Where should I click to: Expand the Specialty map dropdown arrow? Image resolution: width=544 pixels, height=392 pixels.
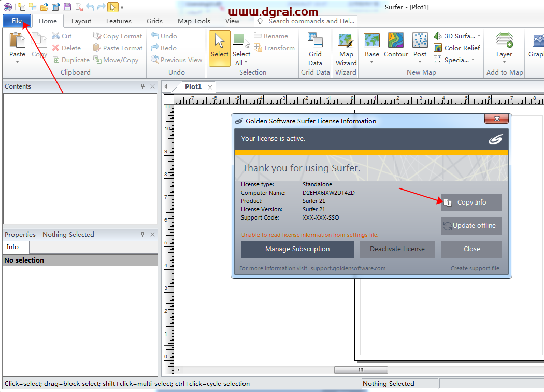point(473,60)
